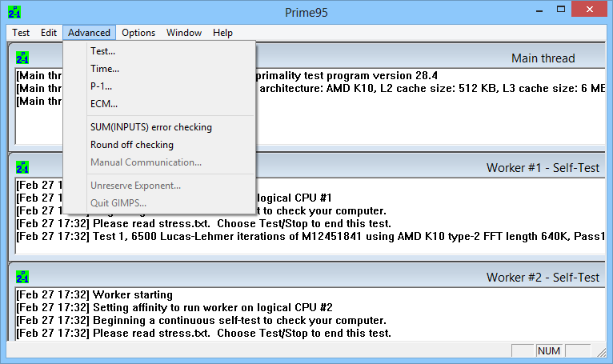Viewport: 613px width, 364px height.
Task: Click the Lucas-Lehmer iterations log line
Action: pos(311,236)
